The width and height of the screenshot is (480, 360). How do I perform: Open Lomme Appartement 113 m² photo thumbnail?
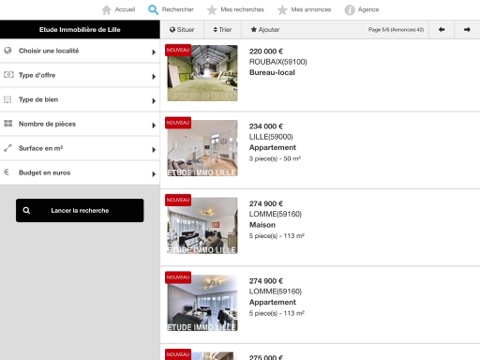click(x=202, y=303)
